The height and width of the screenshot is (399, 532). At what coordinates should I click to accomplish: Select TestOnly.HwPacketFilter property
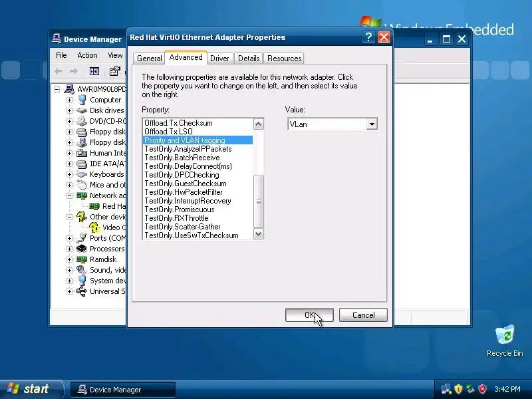(198, 192)
